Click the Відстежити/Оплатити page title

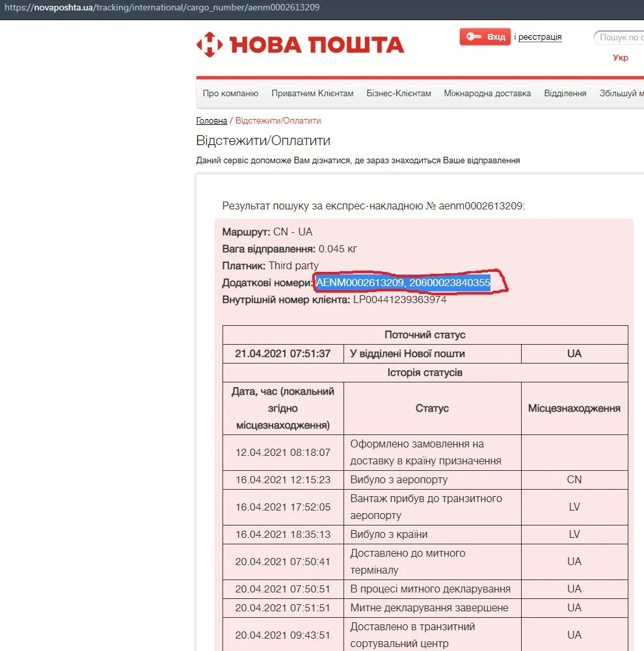click(x=263, y=140)
